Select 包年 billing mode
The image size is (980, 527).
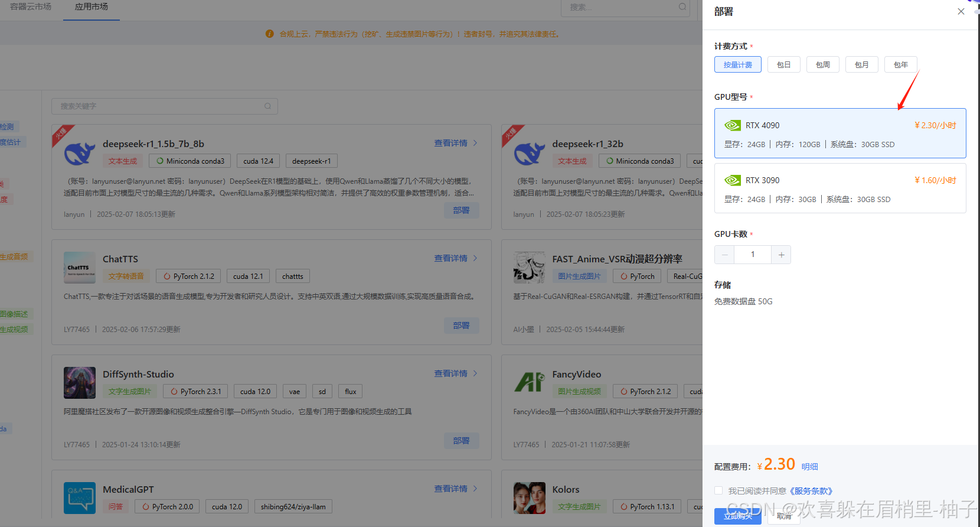point(901,64)
